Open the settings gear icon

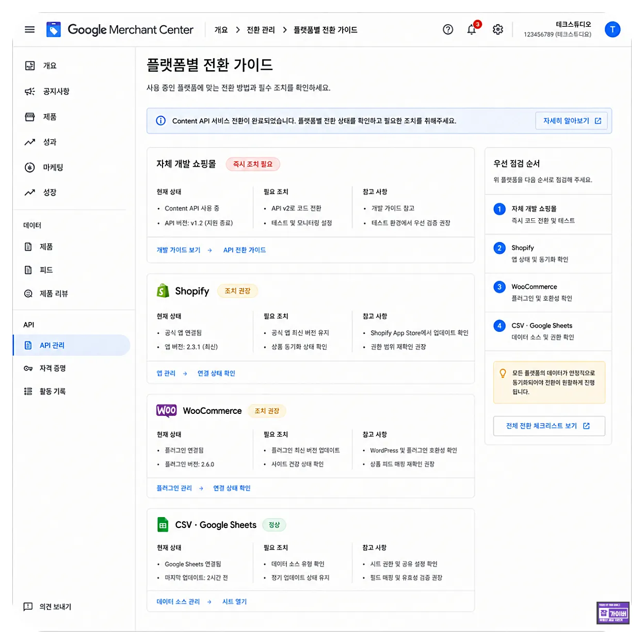tap(497, 29)
